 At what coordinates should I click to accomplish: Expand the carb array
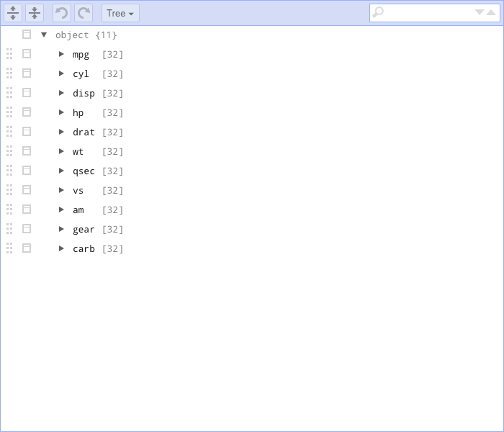[61, 248]
